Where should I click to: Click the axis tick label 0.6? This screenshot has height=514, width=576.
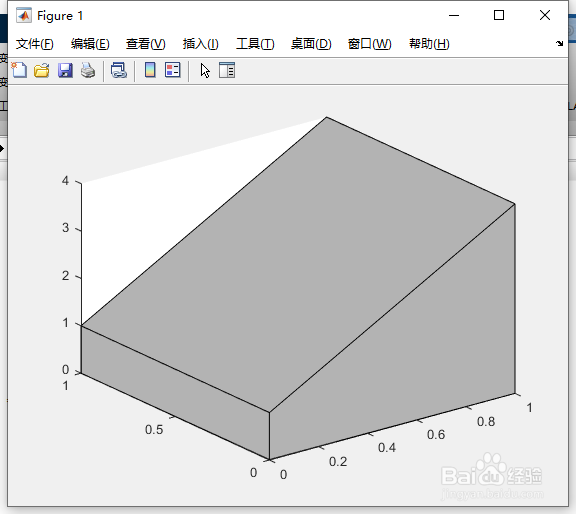coord(436,435)
